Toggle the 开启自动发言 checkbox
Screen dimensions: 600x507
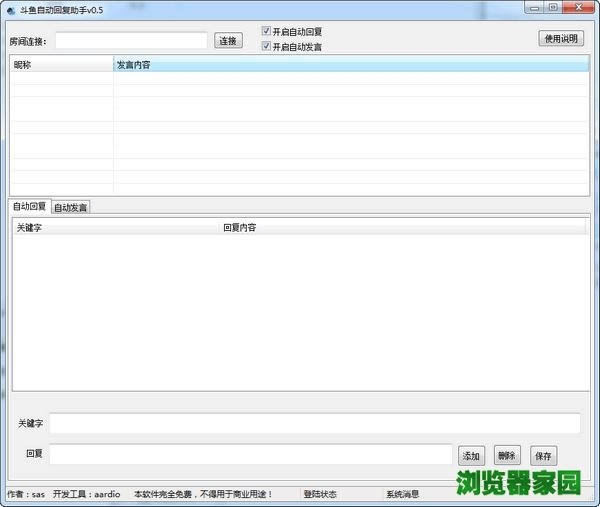266,46
